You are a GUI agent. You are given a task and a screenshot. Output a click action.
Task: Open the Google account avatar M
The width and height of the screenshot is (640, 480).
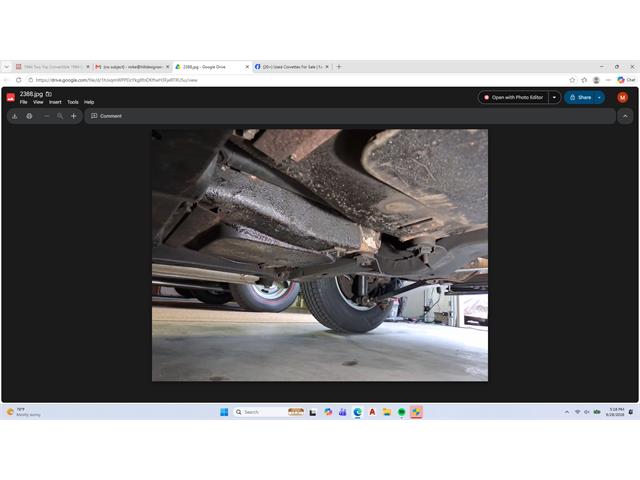click(x=622, y=98)
